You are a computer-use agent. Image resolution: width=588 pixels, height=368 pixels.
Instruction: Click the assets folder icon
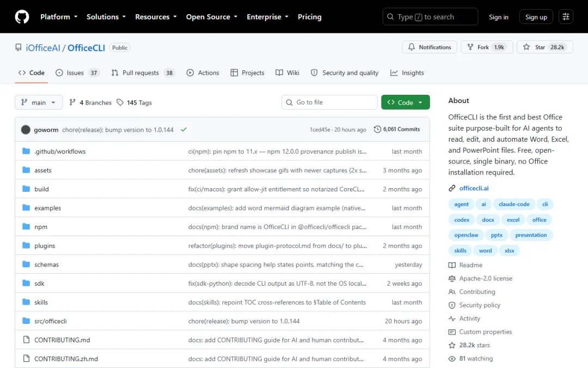(26, 170)
